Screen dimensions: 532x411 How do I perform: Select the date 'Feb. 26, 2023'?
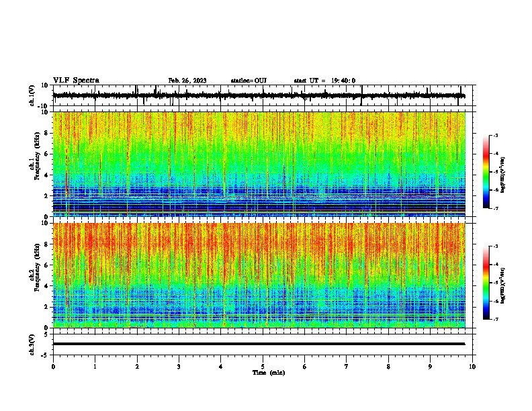click(187, 81)
